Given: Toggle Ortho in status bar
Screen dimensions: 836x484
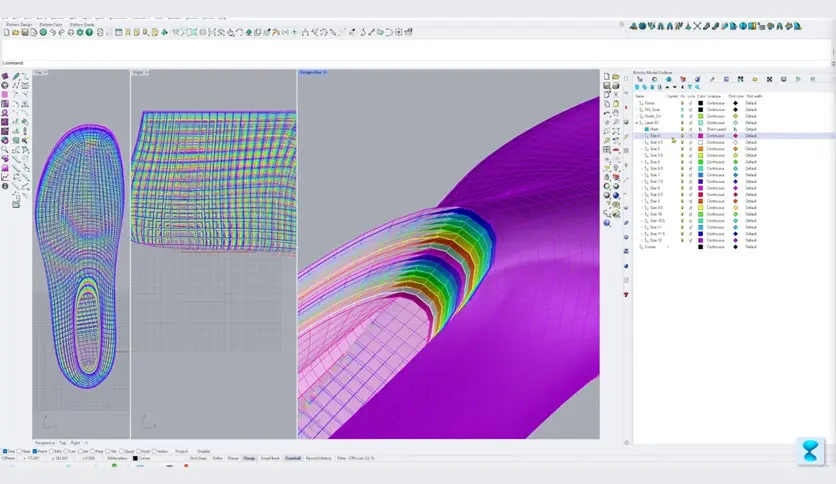Looking at the screenshot, I should point(217,458).
